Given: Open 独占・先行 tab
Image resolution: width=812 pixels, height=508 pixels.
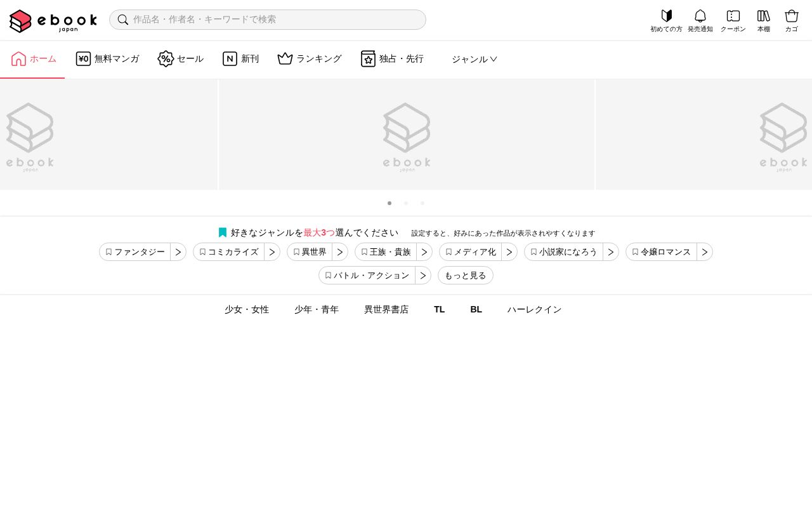Looking at the screenshot, I should (x=392, y=59).
